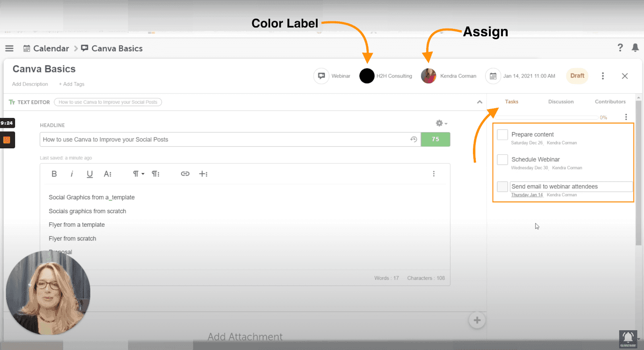Image resolution: width=644 pixels, height=350 pixels.
Task: Toggle underline formatting
Action: (89, 174)
